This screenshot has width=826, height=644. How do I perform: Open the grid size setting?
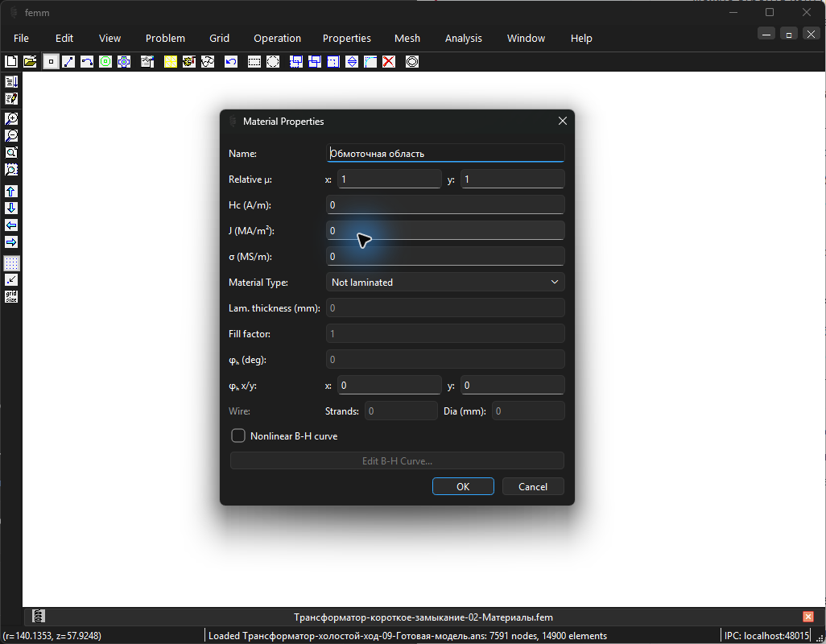[11, 296]
